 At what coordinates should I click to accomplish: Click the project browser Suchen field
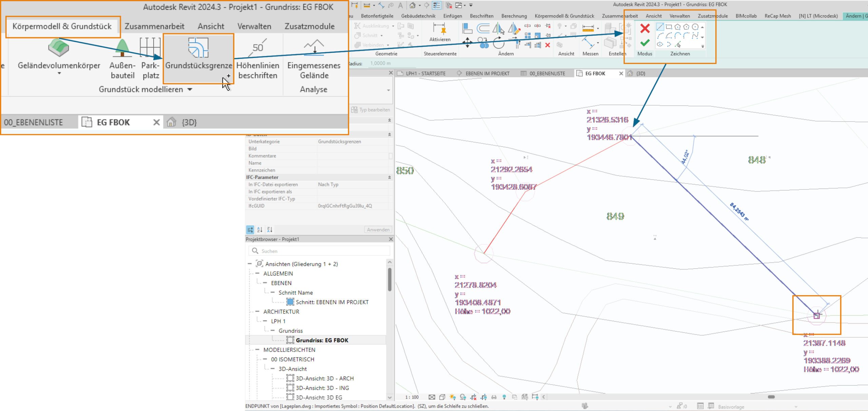(x=319, y=251)
